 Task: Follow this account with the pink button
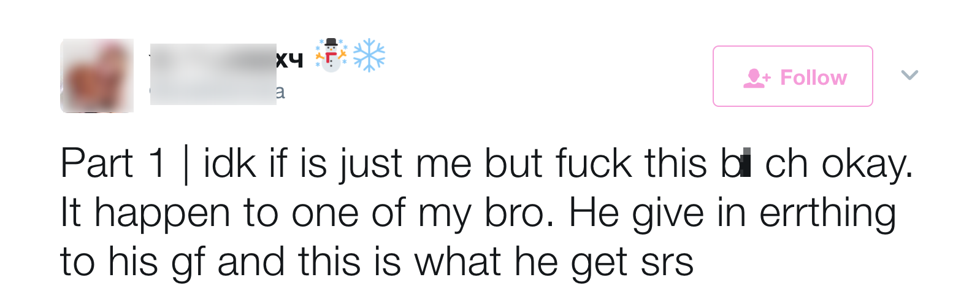click(x=792, y=76)
